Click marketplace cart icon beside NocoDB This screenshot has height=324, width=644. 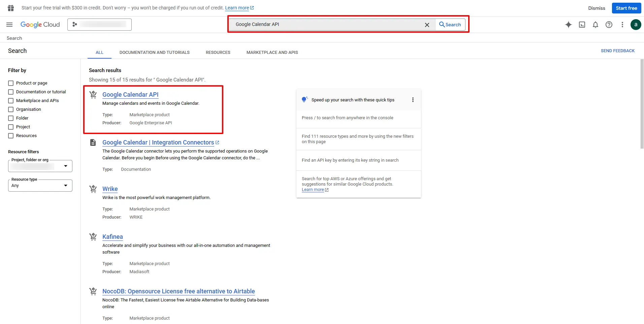click(x=93, y=291)
